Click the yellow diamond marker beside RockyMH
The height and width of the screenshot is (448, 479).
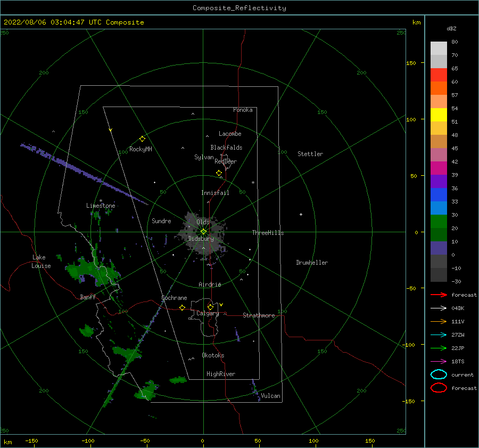[142, 139]
